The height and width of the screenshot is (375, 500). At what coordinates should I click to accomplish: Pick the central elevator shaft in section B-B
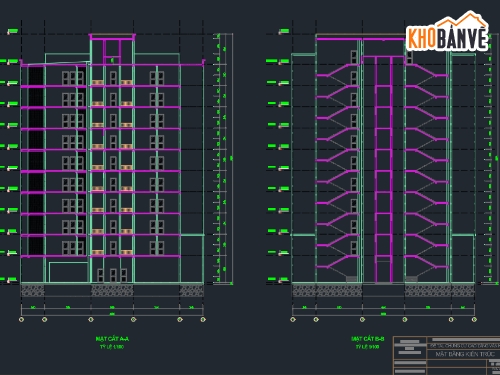[383, 169]
